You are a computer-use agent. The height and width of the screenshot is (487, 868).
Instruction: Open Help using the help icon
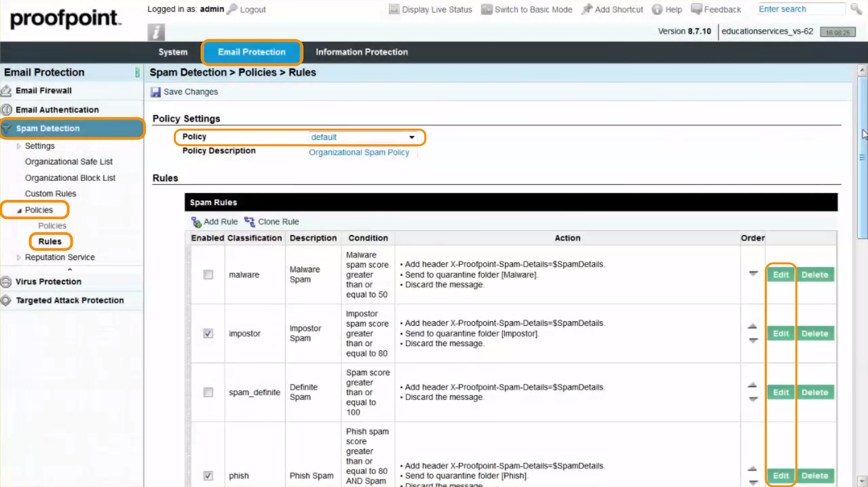658,9
